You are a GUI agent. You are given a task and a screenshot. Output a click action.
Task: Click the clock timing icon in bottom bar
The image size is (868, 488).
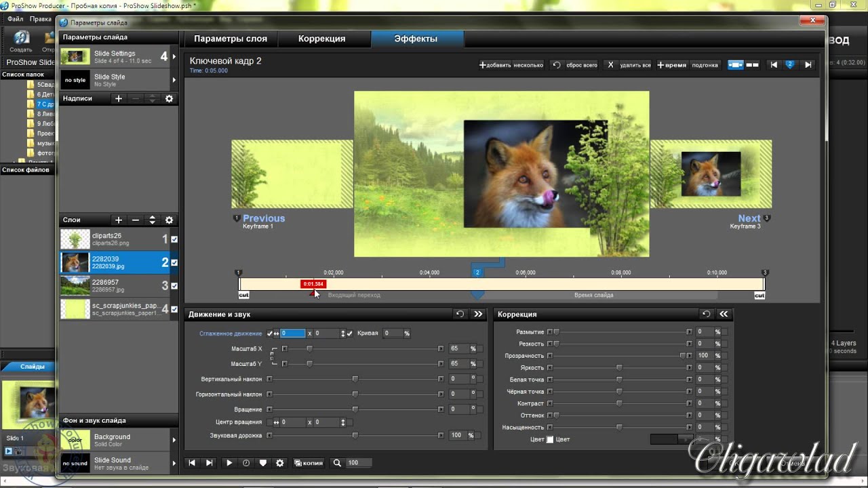click(x=246, y=463)
